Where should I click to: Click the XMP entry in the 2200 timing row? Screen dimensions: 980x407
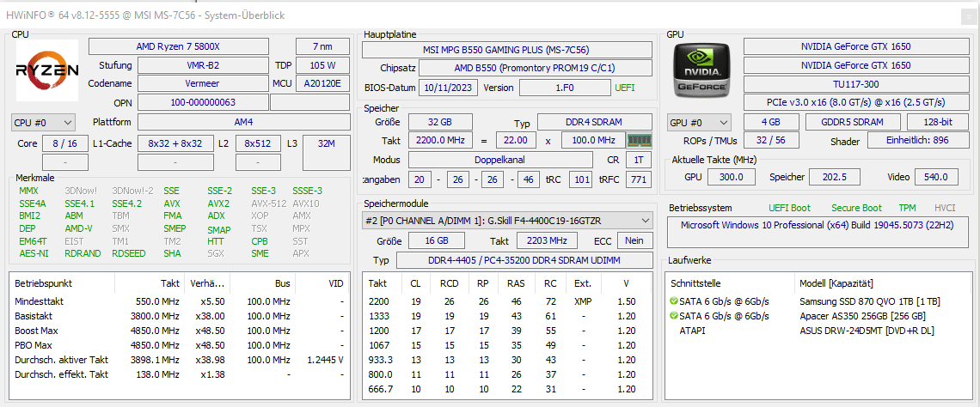coord(583,301)
